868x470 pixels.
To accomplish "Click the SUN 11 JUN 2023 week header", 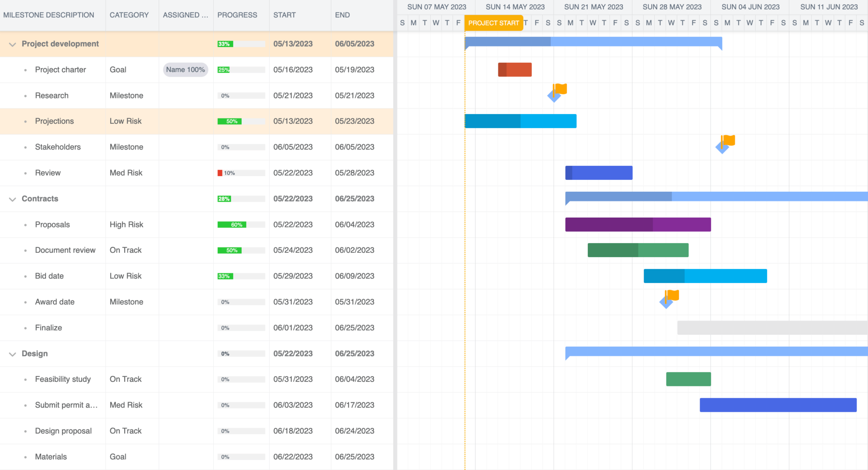I will (829, 7).
